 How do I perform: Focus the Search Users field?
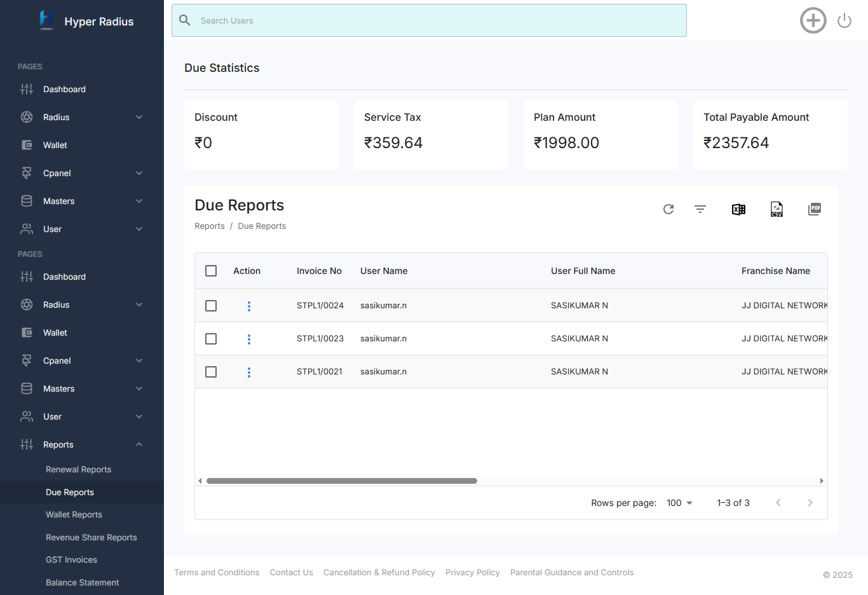(429, 20)
